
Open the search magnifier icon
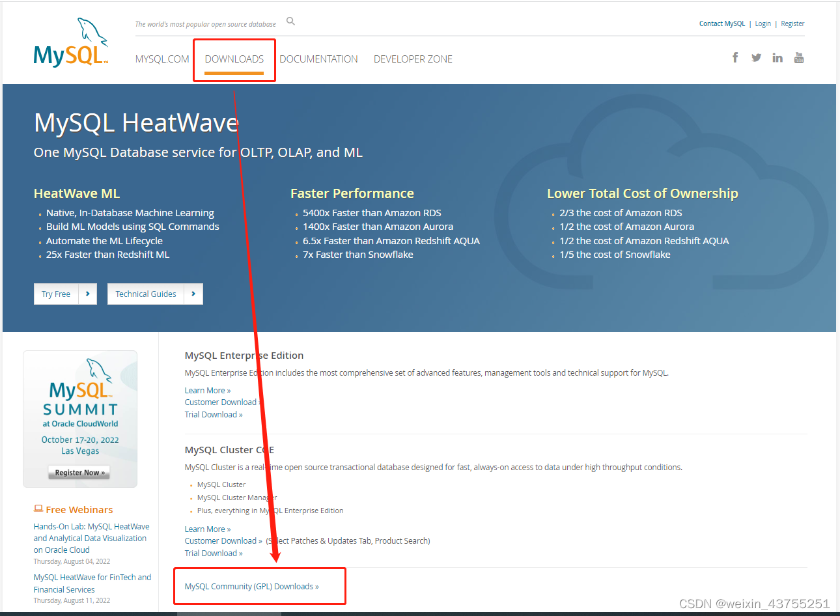[x=291, y=21]
